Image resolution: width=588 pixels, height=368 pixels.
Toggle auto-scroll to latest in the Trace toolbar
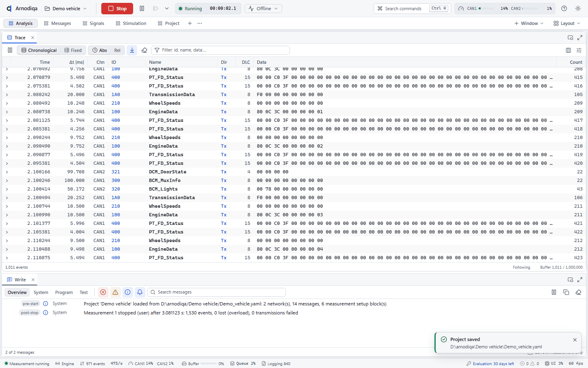[132, 50]
